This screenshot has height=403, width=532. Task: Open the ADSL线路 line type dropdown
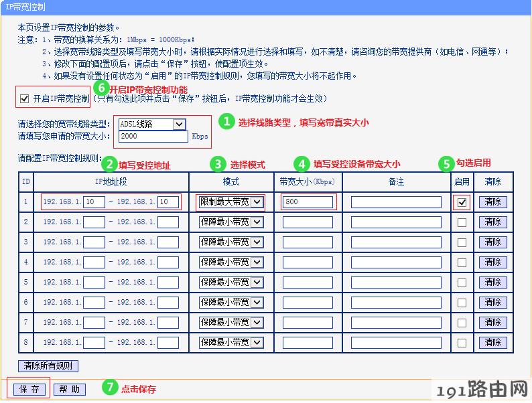[x=152, y=124]
